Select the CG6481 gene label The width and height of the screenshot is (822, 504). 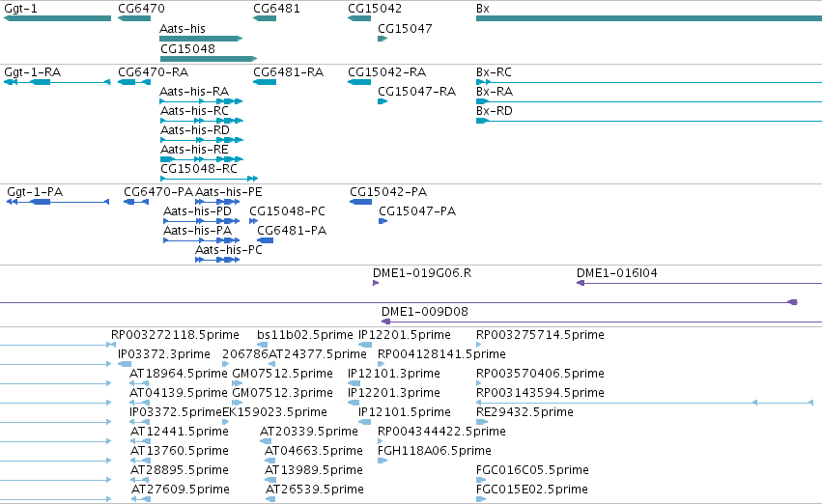(x=276, y=9)
